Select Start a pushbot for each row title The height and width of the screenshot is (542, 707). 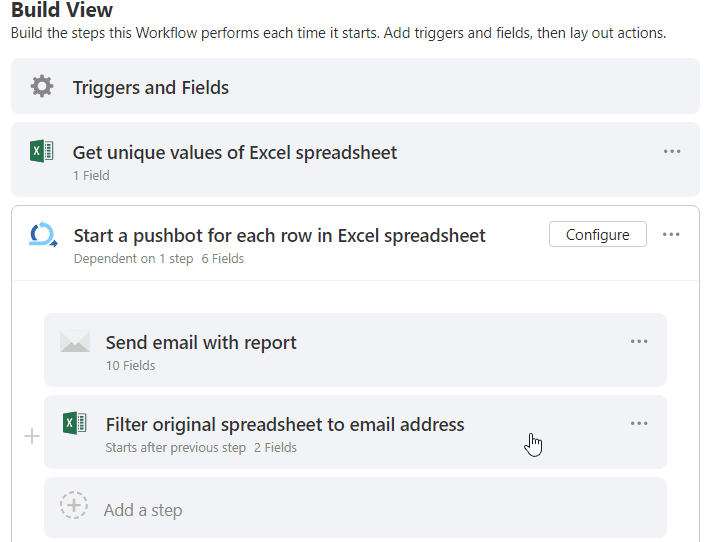coord(280,235)
